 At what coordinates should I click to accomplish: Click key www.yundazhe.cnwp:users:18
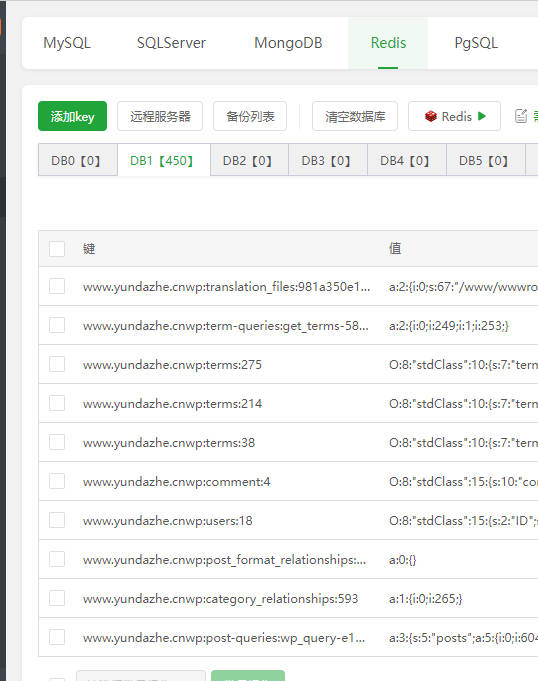coord(168,520)
